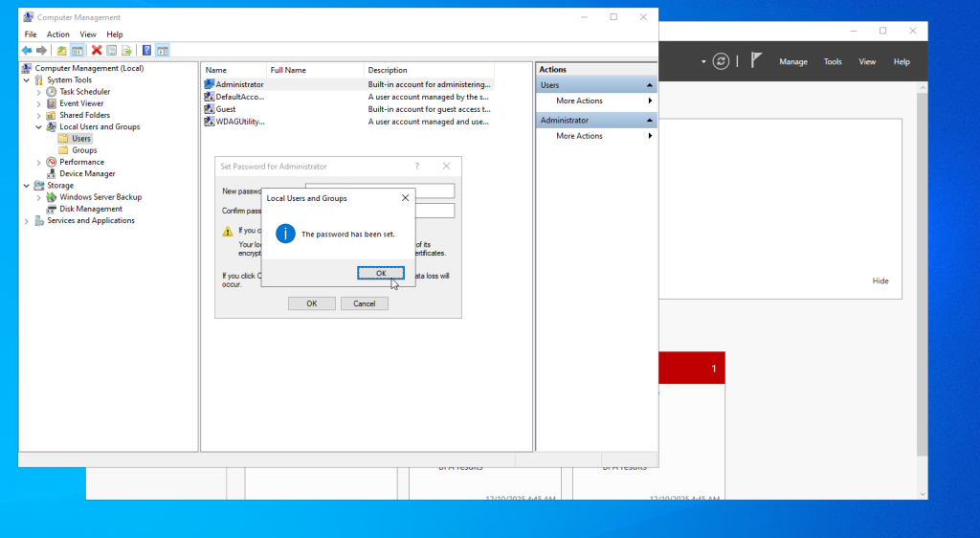
Task: Click the Windows Server Backup icon
Action: [x=52, y=197]
